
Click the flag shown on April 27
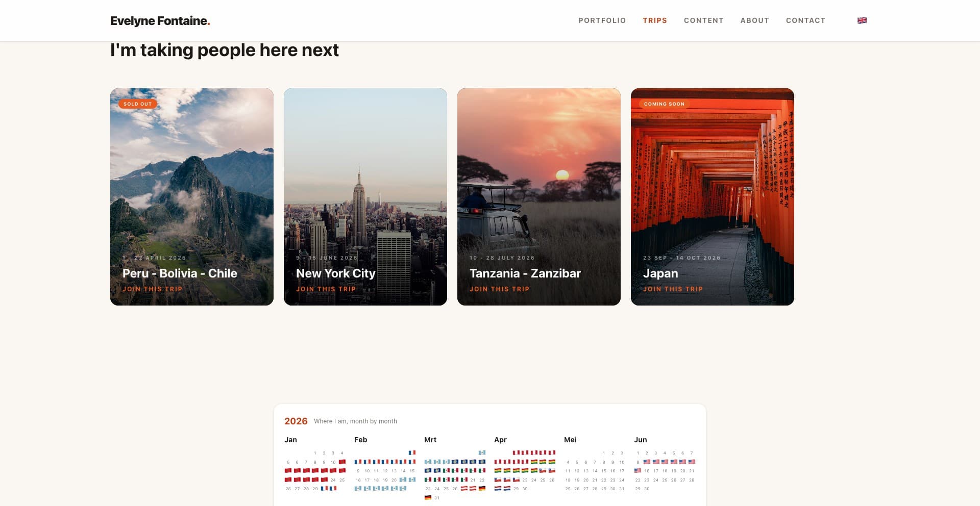[x=497, y=488]
